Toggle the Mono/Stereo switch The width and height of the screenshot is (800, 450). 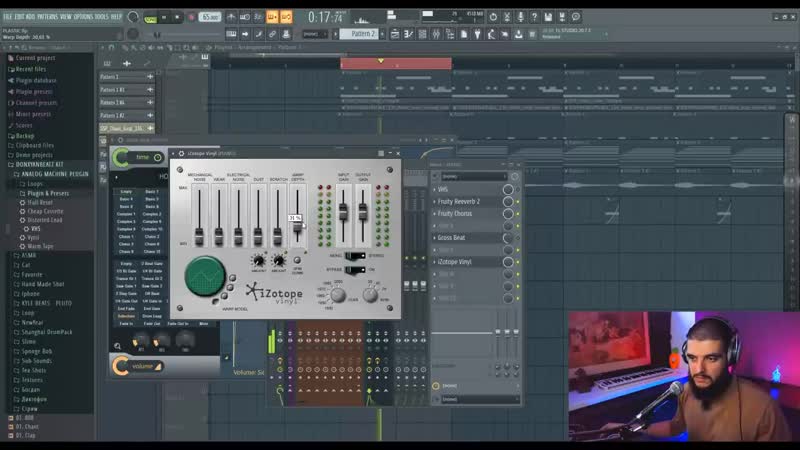(x=355, y=256)
